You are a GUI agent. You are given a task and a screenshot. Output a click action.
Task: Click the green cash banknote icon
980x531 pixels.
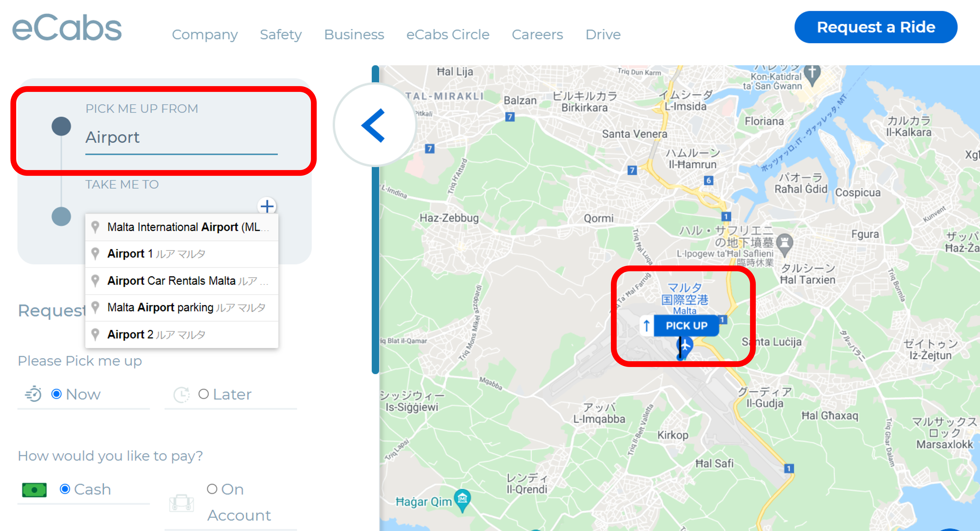pos(34,490)
